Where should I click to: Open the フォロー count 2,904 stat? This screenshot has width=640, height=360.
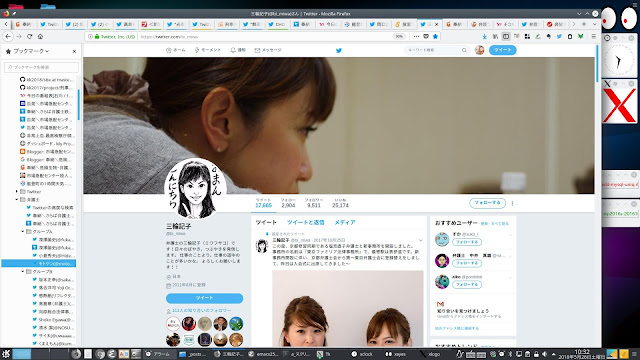tap(288, 203)
